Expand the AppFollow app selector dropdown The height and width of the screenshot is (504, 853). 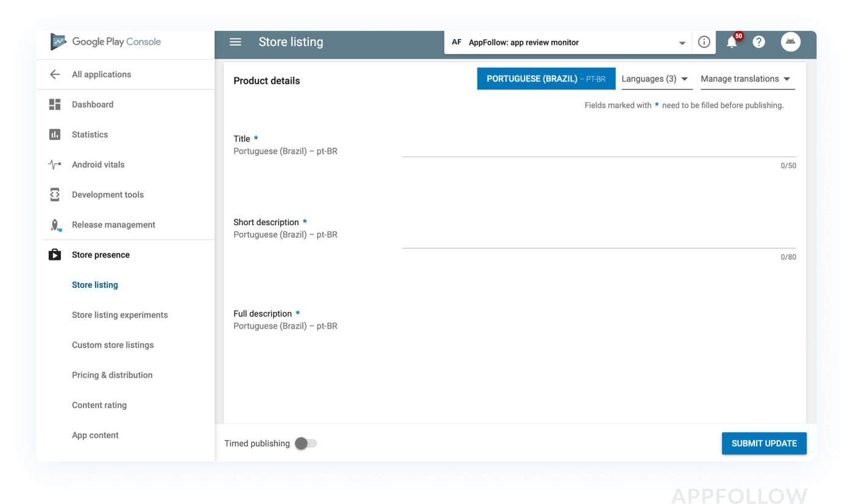(682, 43)
